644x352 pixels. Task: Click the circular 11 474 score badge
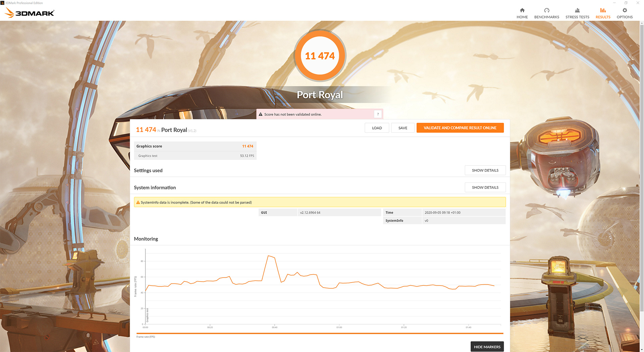click(x=320, y=56)
